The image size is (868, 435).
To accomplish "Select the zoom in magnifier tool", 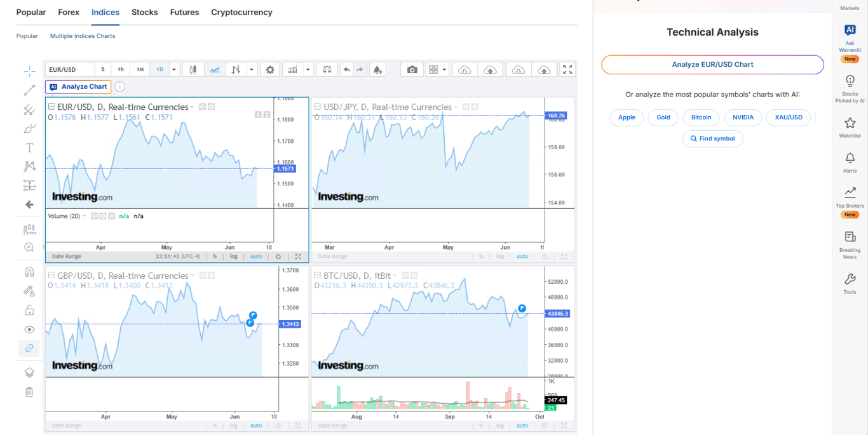I will coord(29,248).
